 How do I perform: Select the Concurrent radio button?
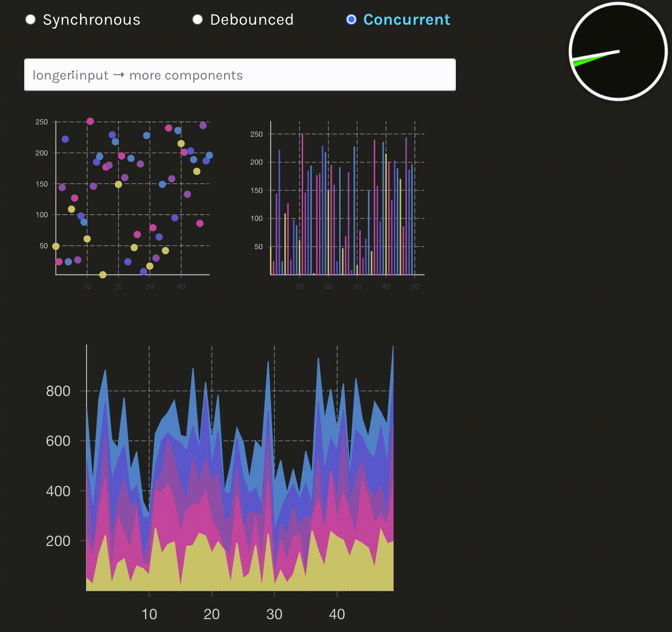(x=351, y=19)
